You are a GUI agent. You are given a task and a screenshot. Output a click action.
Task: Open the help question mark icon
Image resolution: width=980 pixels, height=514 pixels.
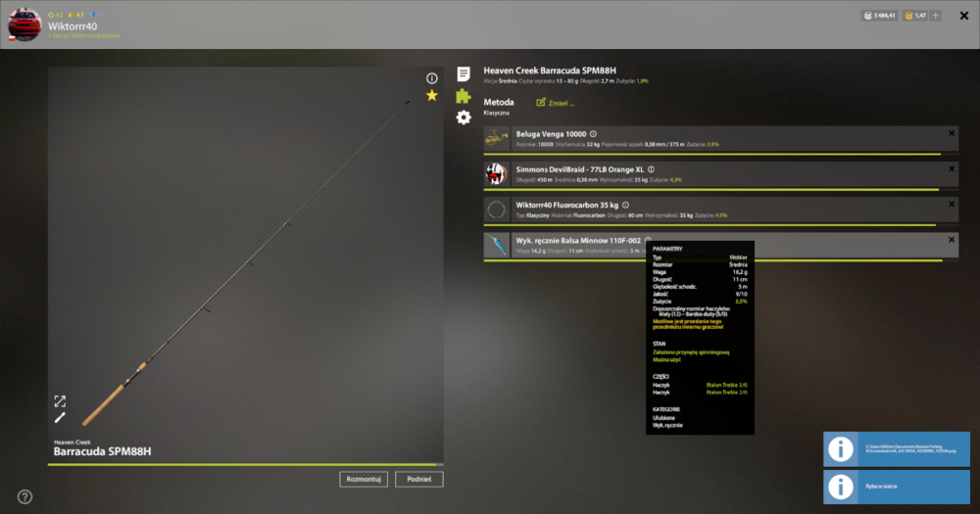click(25, 496)
